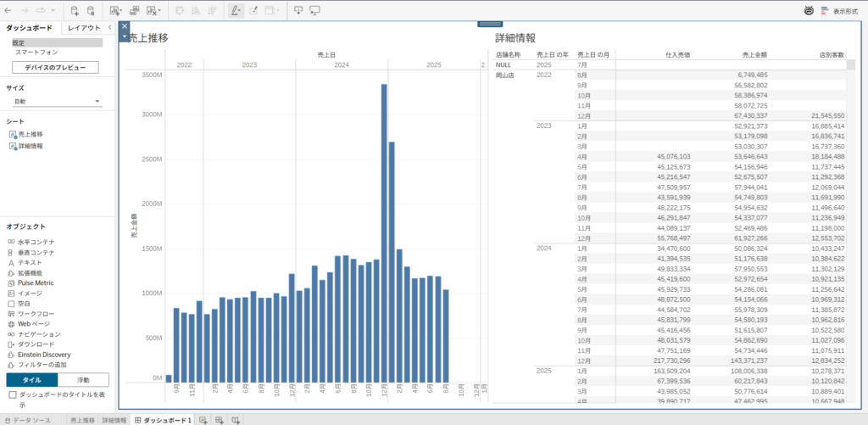Click the forward (redo) arrow in toolbar
The image size is (868, 425).
pos(25,10)
